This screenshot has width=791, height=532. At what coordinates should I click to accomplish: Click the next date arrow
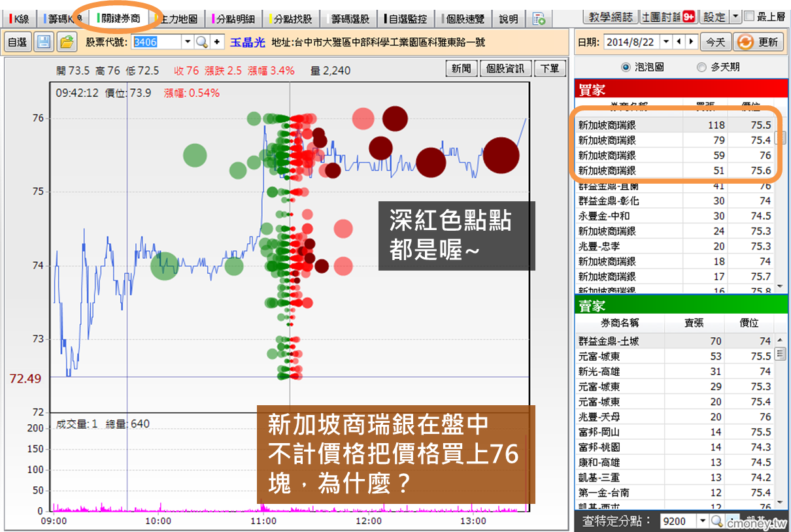[691, 42]
